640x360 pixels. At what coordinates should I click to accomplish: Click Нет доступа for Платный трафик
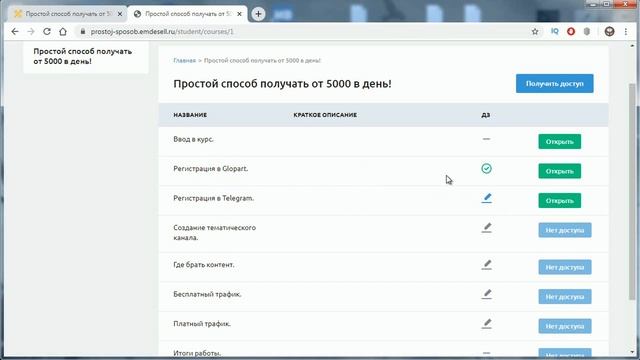[x=564, y=326]
